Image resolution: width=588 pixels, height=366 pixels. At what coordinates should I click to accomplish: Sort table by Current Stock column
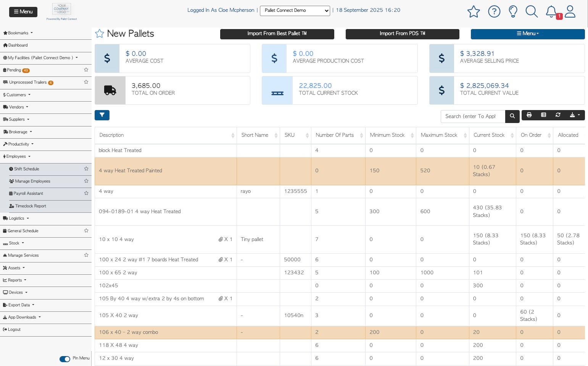pos(493,135)
